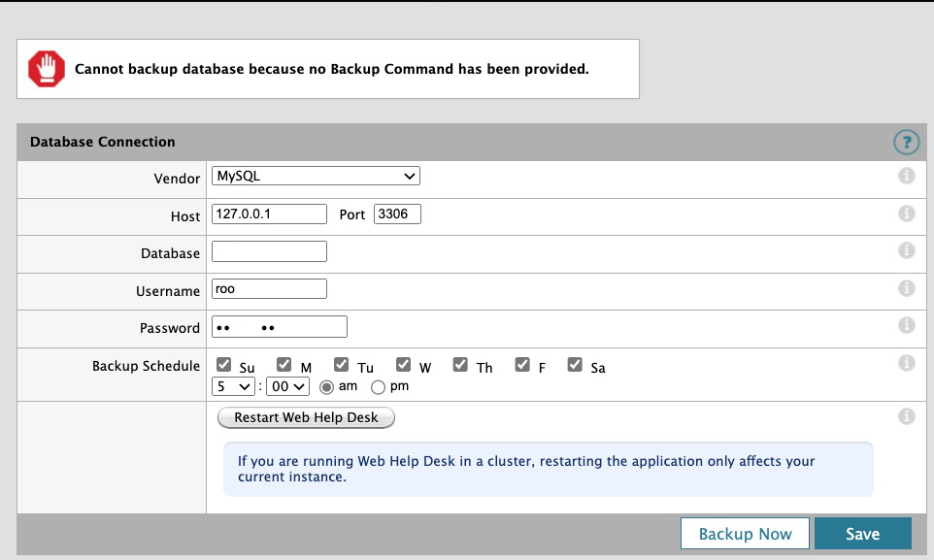This screenshot has width=934, height=560.
Task: Open the backup minutes dropdown
Action: [x=287, y=386]
